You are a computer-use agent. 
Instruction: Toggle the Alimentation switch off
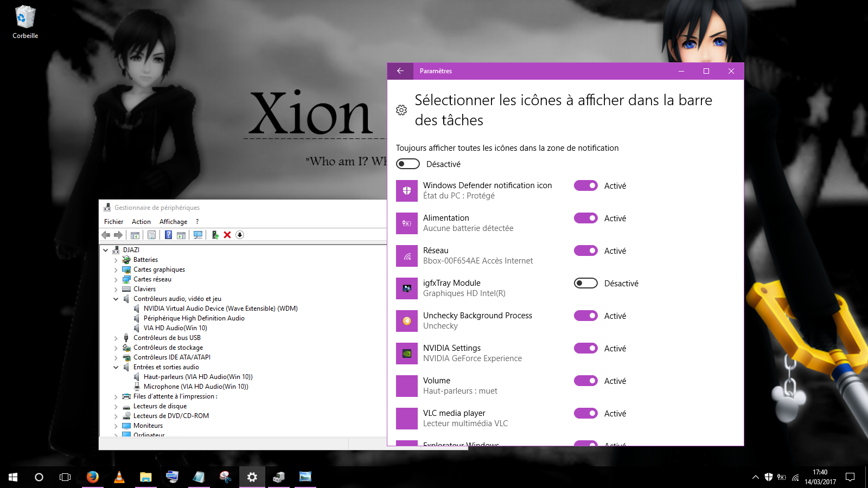pos(586,218)
